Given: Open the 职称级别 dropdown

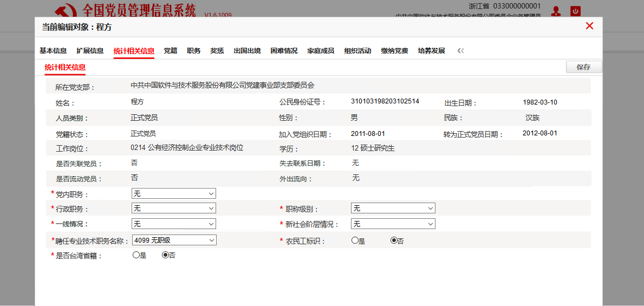Looking at the screenshot, I should (x=393, y=208).
